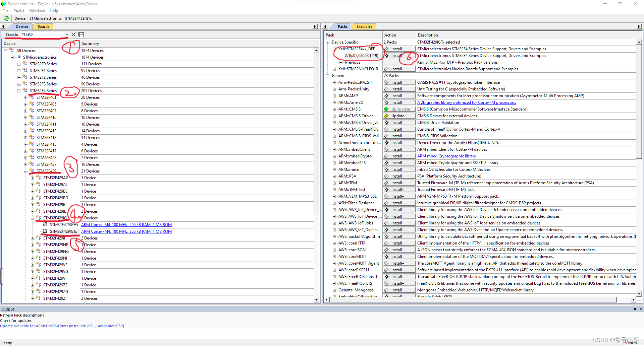Click the ONLINE status indicator
644x346 pixels.
(x=633, y=343)
